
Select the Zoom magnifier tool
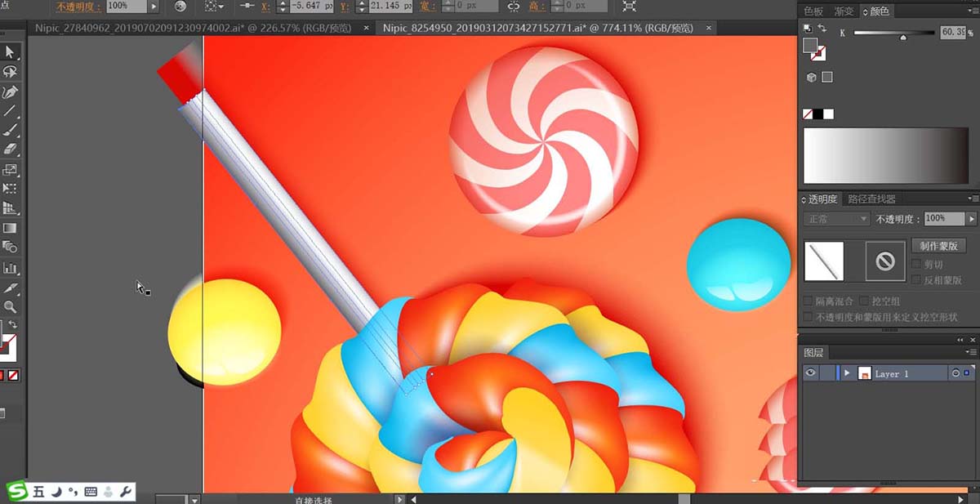coord(10,307)
